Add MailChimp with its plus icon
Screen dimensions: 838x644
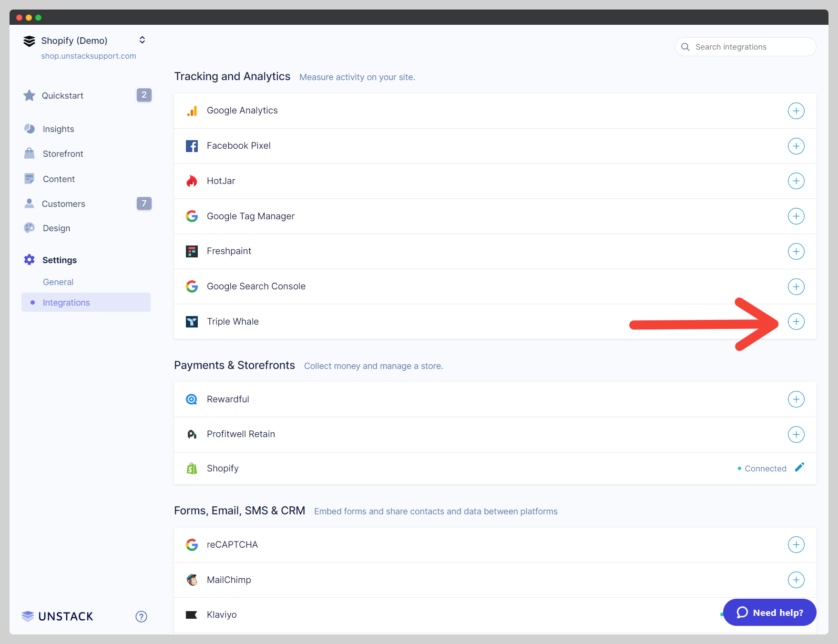(x=796, y=580)
